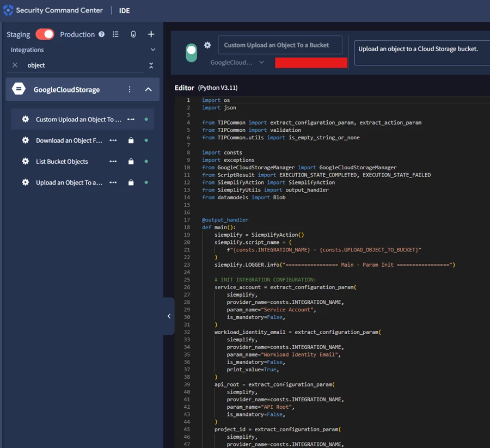The image size is (490, 448).
Task: Open the GoogleCloud... integration dropdown
Action: click(237, 63)
